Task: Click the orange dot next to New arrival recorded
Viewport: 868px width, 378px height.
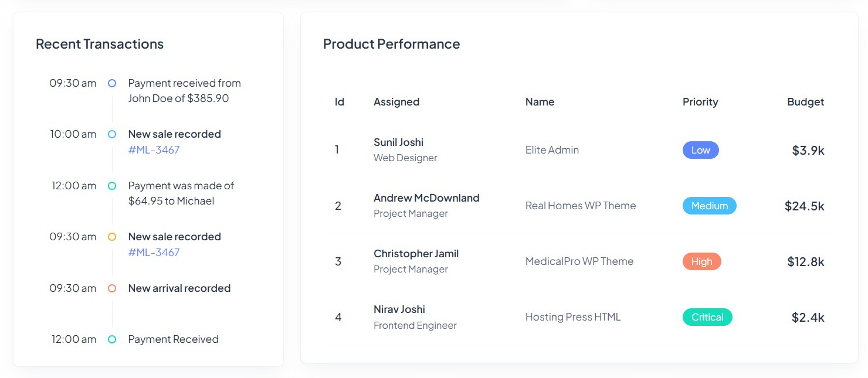Action: pos(112,288)
